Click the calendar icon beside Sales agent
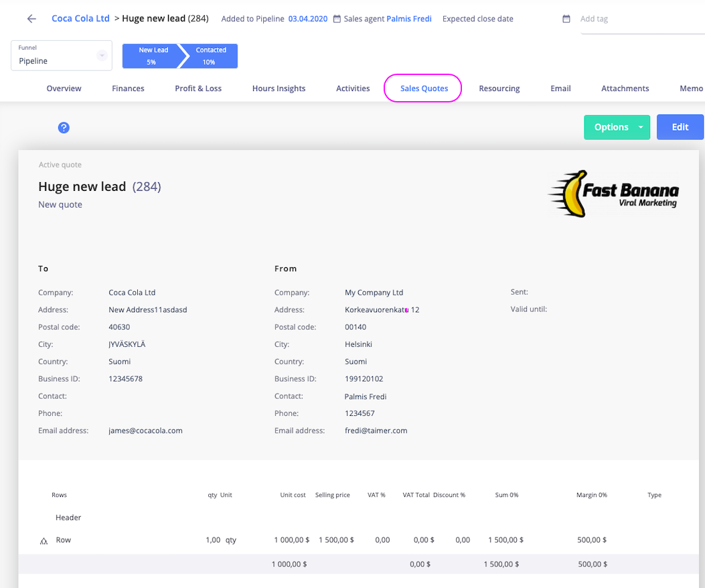 point(337,19)
